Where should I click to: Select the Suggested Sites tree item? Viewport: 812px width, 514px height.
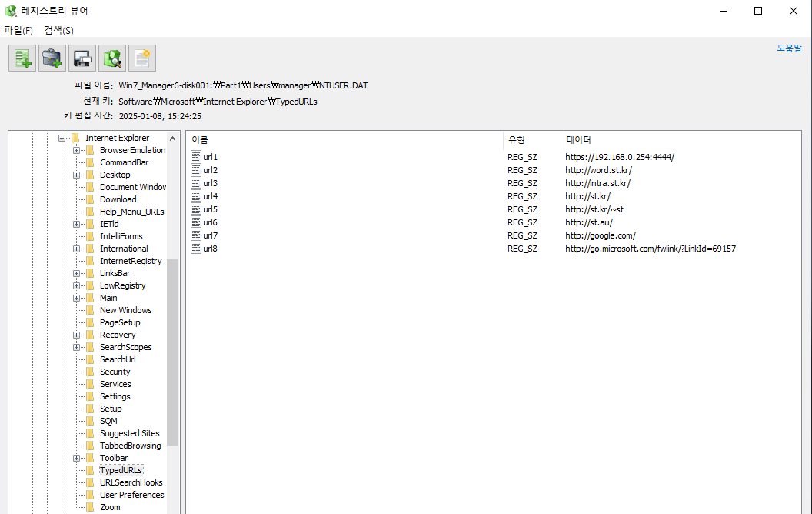point(129,433)
